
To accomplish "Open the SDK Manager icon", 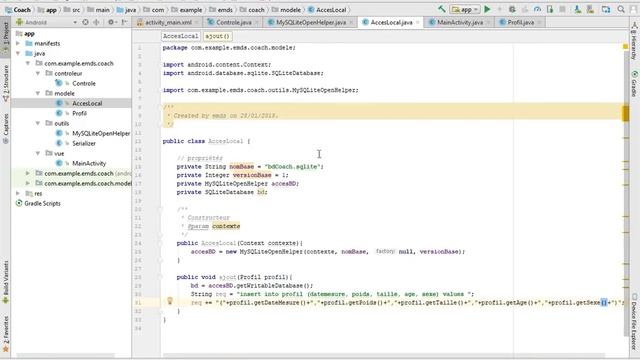I will tap(590, 9).
